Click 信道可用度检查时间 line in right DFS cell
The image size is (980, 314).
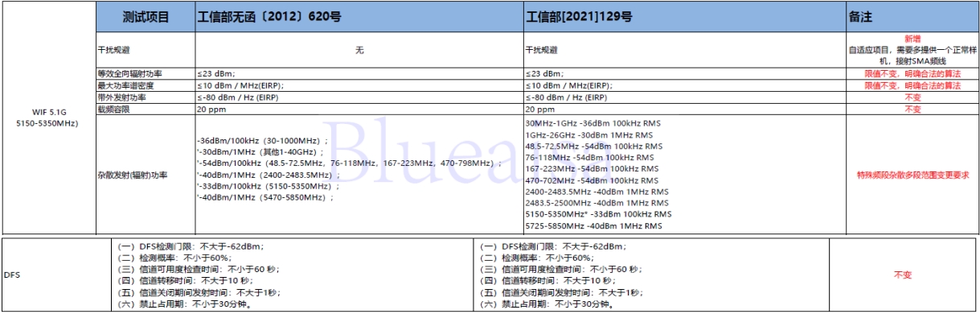click(560, 269)
